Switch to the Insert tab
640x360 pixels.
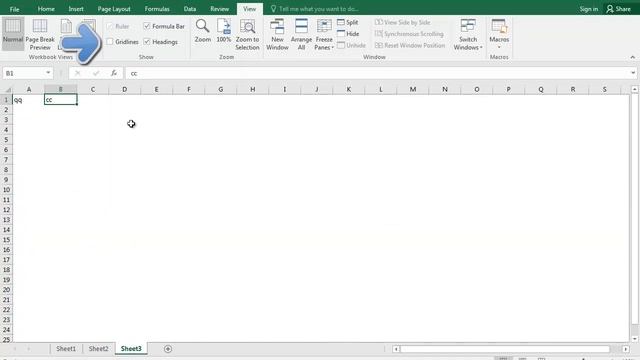pos(76,9)
